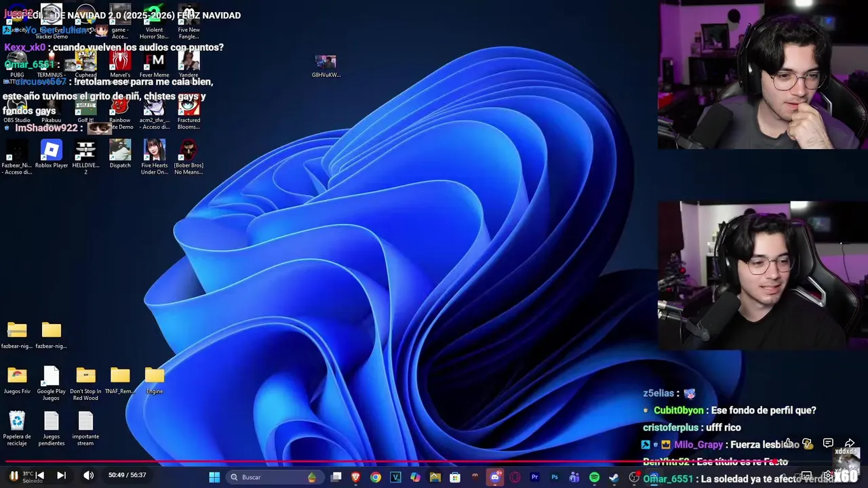The image size is (868, 488).
Task: Open Steam from the taskbar
Action: point(614,477)
